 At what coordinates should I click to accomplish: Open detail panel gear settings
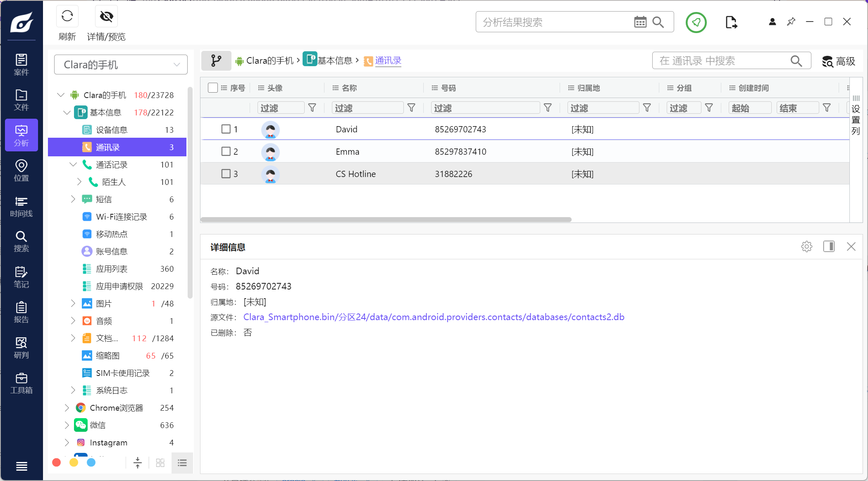tap(806, 247)
